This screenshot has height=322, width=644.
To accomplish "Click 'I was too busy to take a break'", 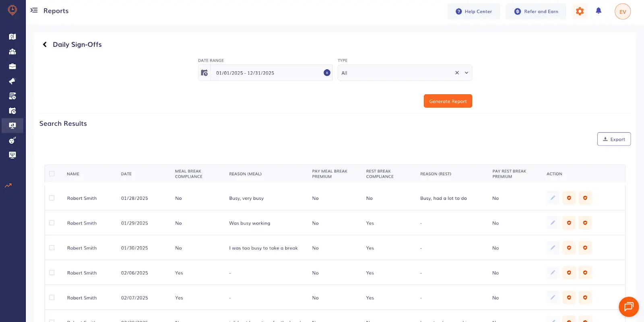I will pos(263,248).
